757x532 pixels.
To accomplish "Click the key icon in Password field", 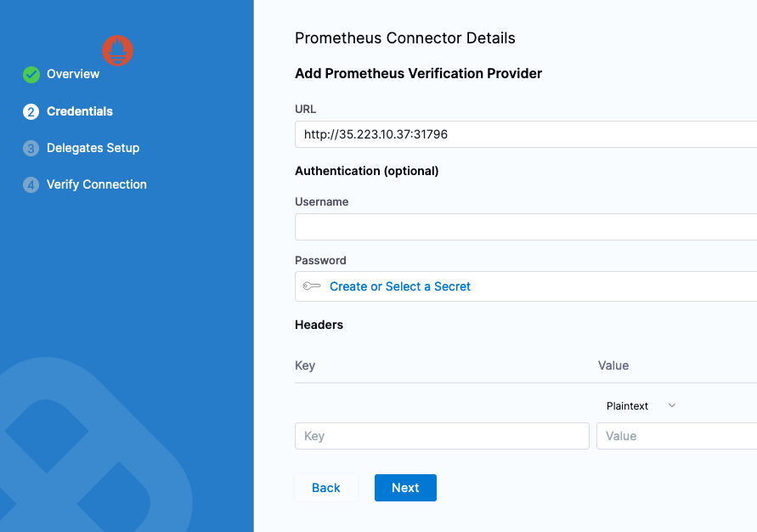I will pos(312,286).
